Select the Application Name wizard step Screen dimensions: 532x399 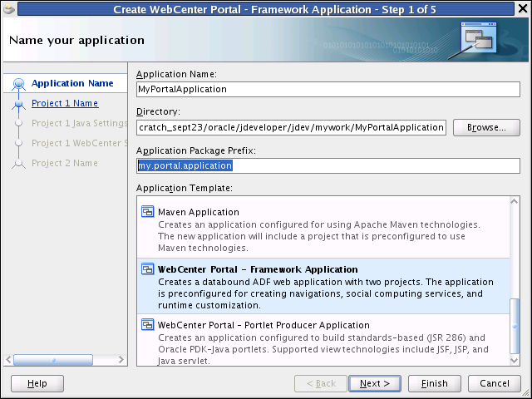tap(72, 83)
